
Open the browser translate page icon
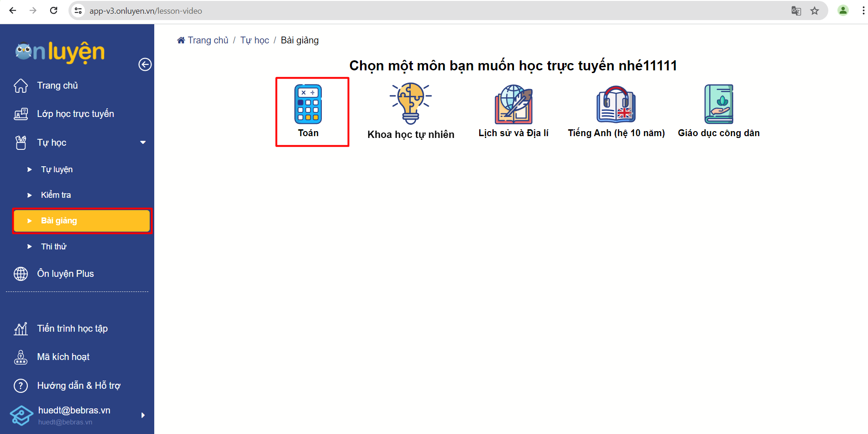[796, 11]
